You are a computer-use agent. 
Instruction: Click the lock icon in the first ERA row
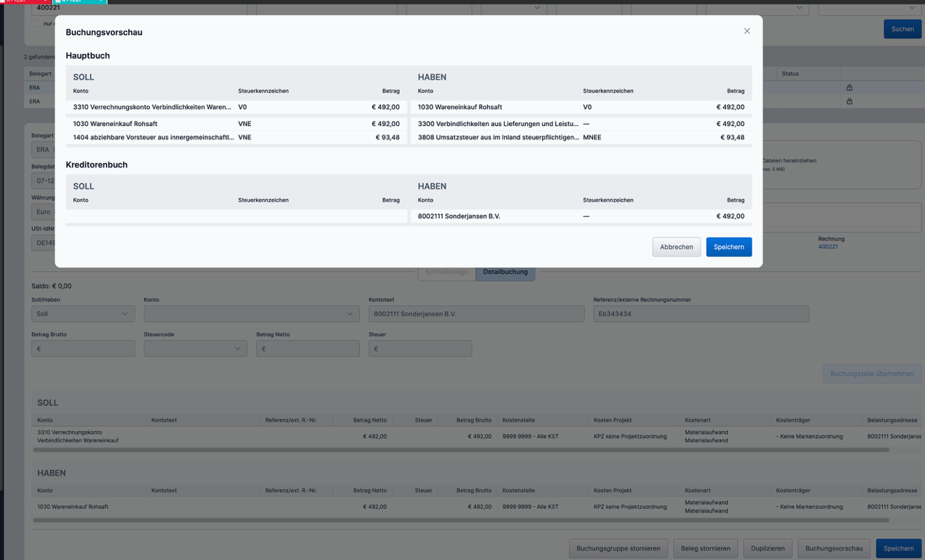(849, 87)
